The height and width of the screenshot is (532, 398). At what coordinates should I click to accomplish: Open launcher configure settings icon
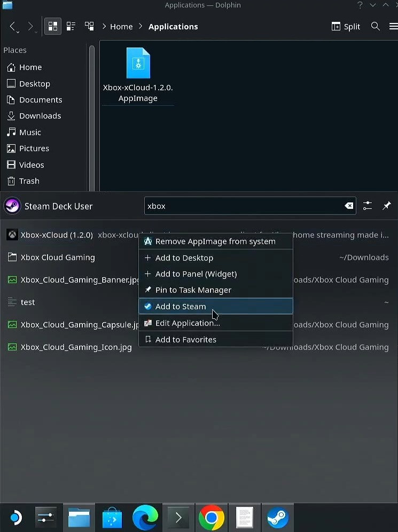(368, 206)
